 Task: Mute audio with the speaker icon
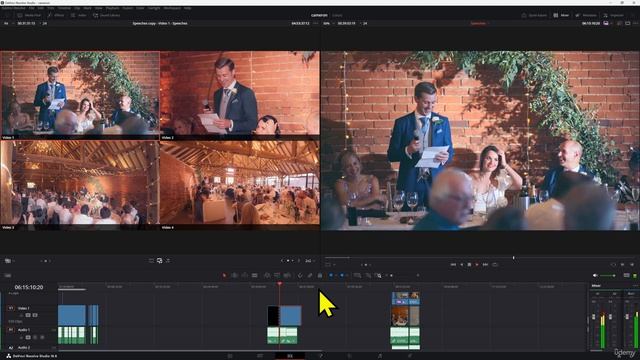595,276
